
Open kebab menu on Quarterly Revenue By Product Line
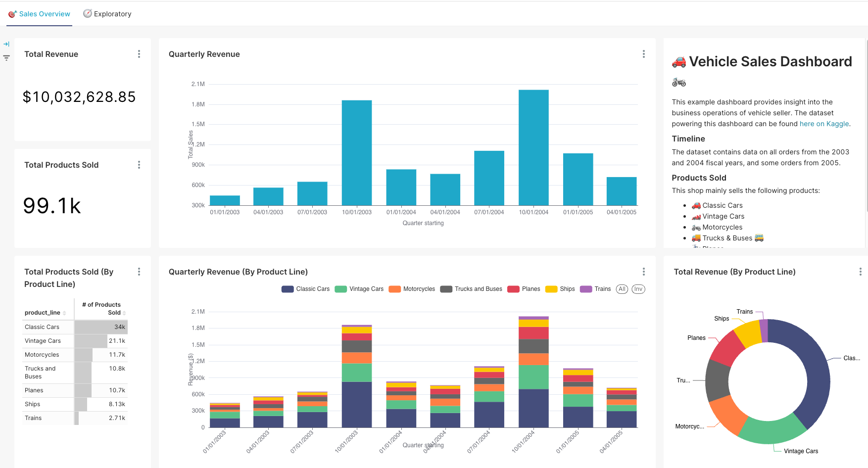[x=644, y=272]
